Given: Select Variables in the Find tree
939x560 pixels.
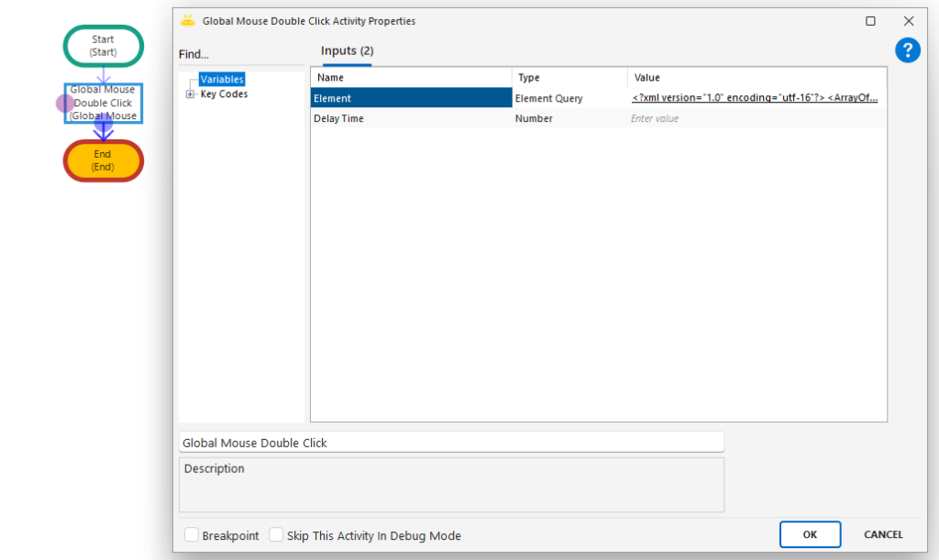Looking at the screenshot, I should [222, 80].
